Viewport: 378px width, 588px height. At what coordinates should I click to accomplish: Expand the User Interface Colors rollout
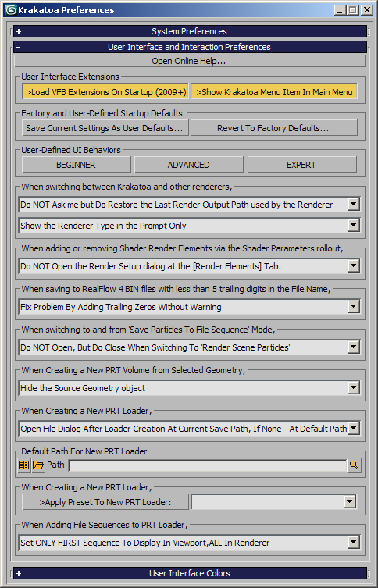[190, 573]
